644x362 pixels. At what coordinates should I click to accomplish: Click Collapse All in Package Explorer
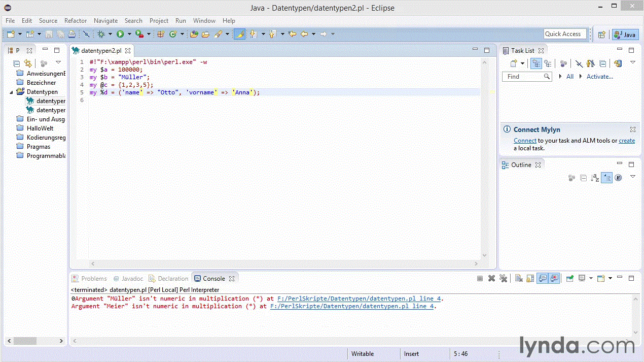pos(16,63)
